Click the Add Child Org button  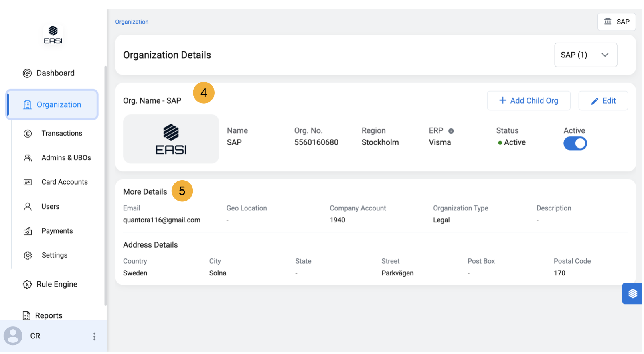[528, 101]
